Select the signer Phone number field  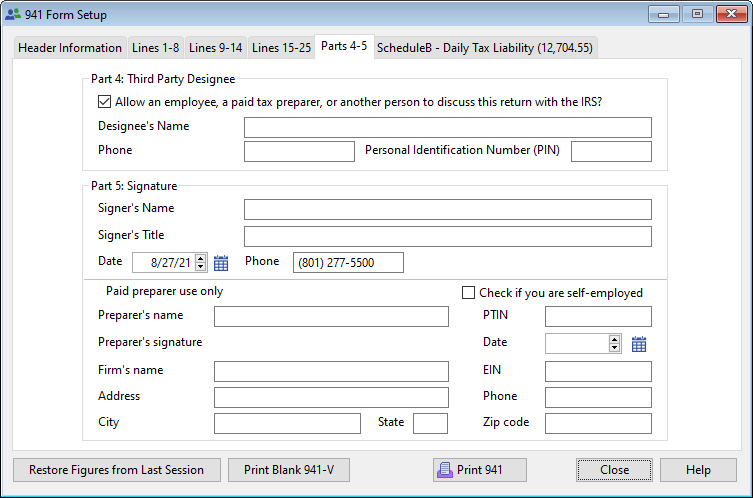point(348,262)
